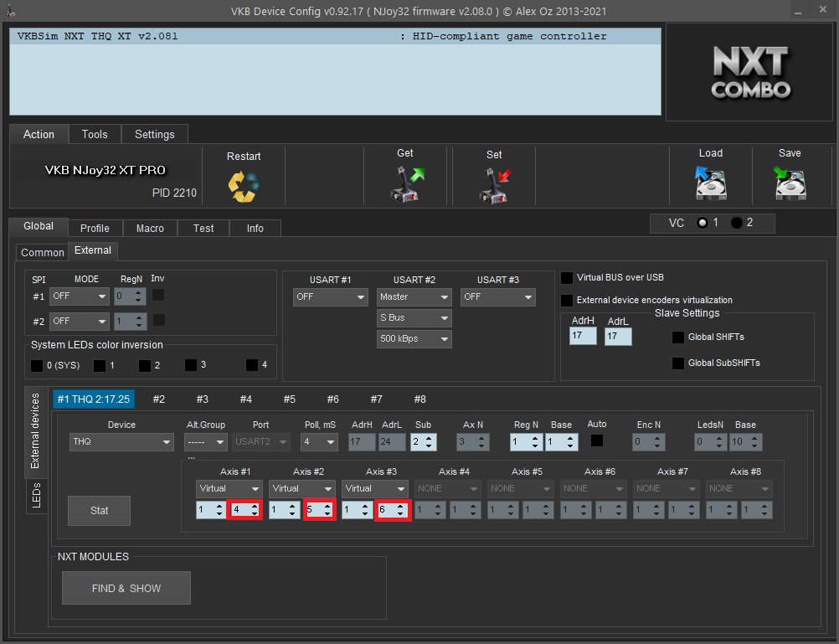Click the app icon in title bar

[x=10, y=11]
